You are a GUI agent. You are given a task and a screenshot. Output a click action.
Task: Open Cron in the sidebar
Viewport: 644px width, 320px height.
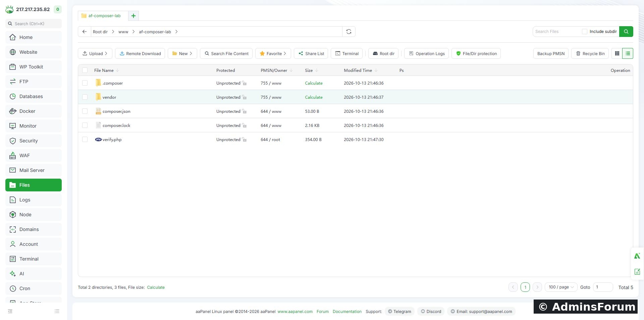point(34,288)
